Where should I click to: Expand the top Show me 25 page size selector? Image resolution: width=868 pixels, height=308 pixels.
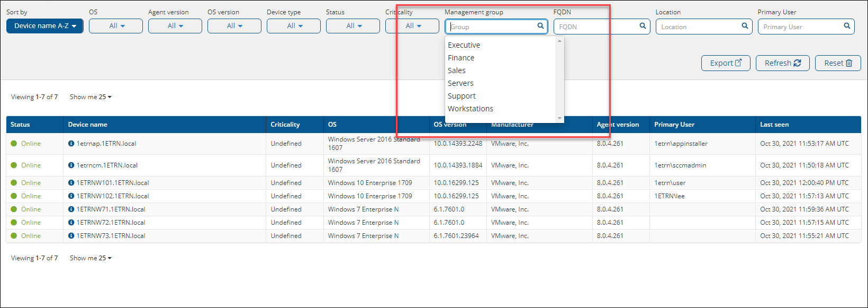click(x=91, y=97)
